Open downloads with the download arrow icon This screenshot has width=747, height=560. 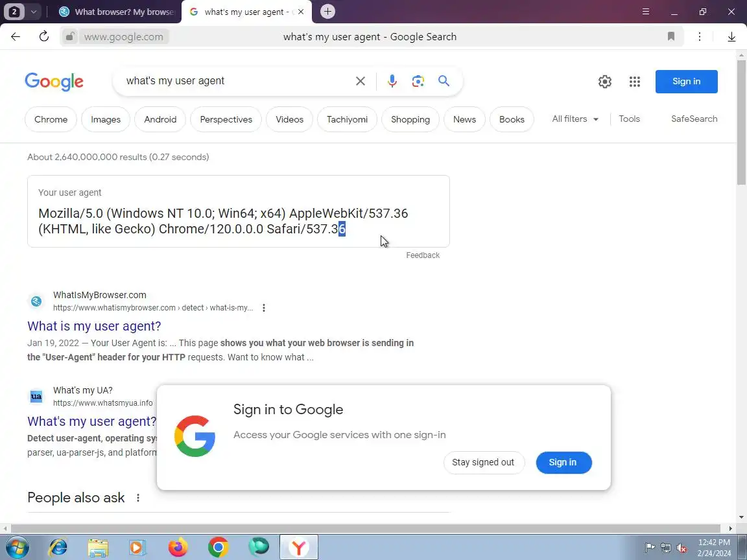[731, 37]
